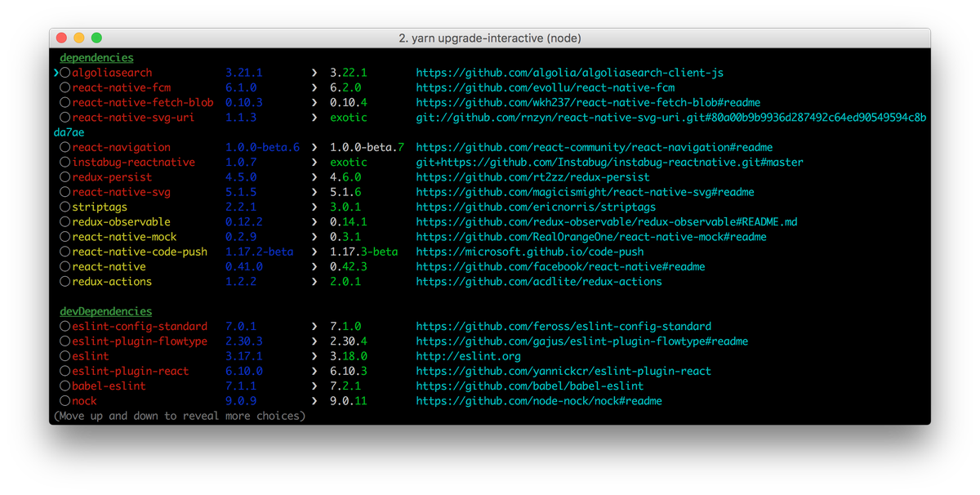The height and width of the screenshot is (495, 980).
Task: Toggle the striptags selection circle
Action: 65,207
